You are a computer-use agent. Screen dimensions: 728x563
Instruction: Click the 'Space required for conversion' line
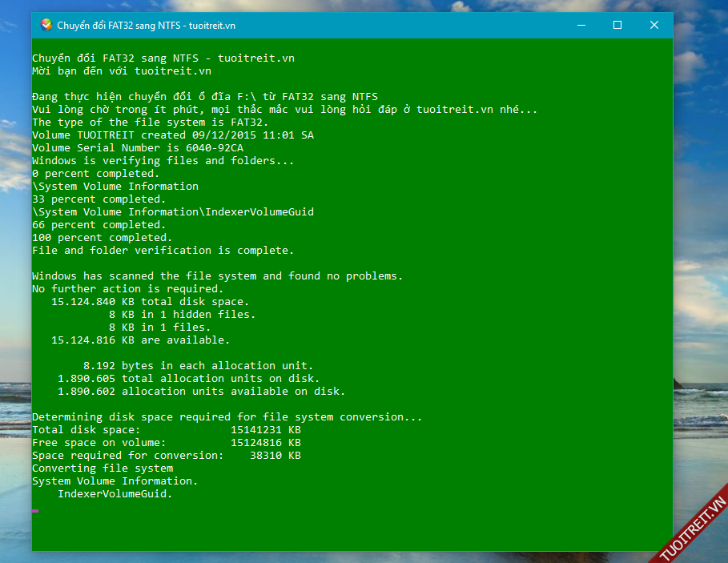click(166, 456)
